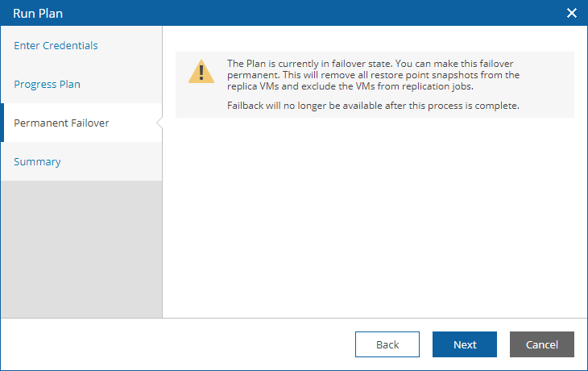Jump to the Summary step
The image size is (588, 371).
(x=37, y=161)
